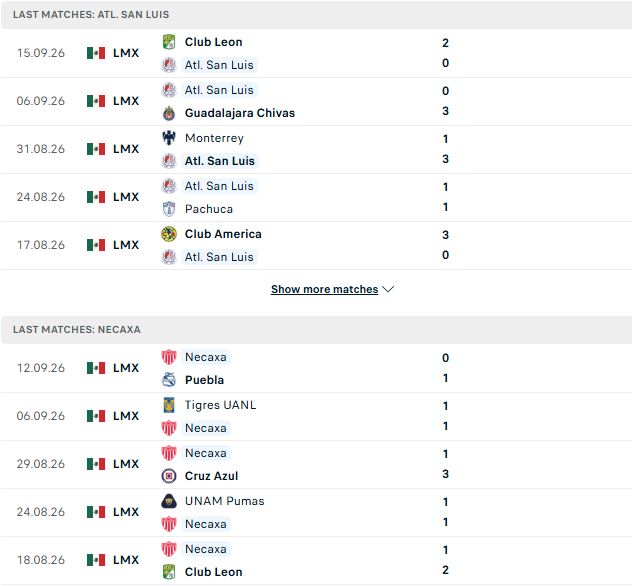Click the Guadalajara Chivas team logo

point(169,113)
